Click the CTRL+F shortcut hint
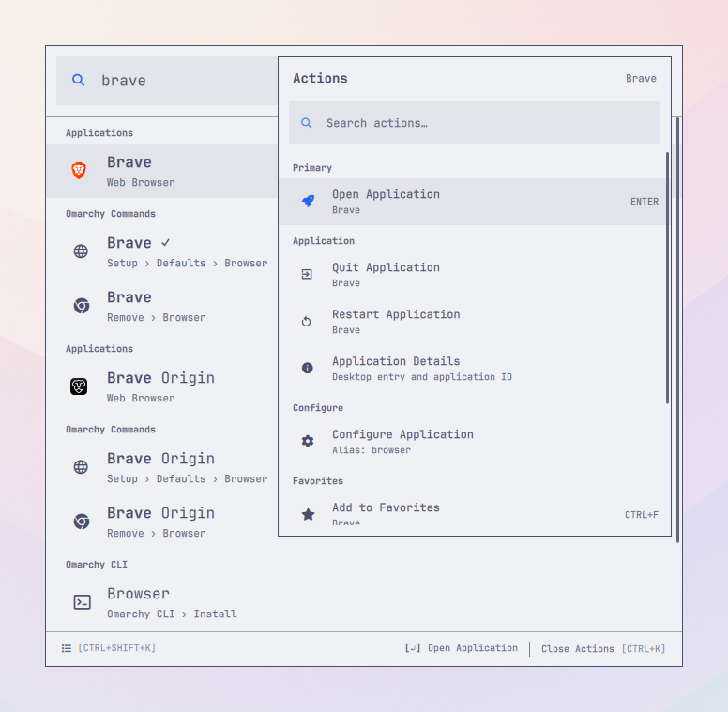 [642, 515]
